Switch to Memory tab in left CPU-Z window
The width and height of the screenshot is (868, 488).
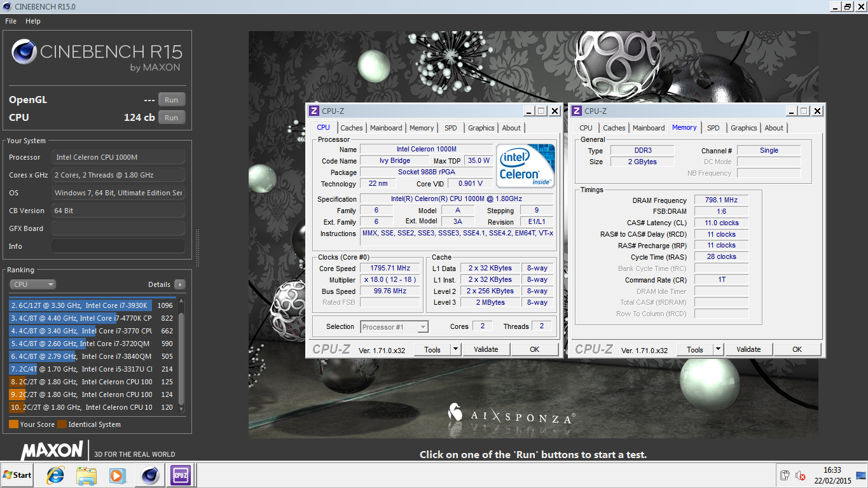[422, 128]
